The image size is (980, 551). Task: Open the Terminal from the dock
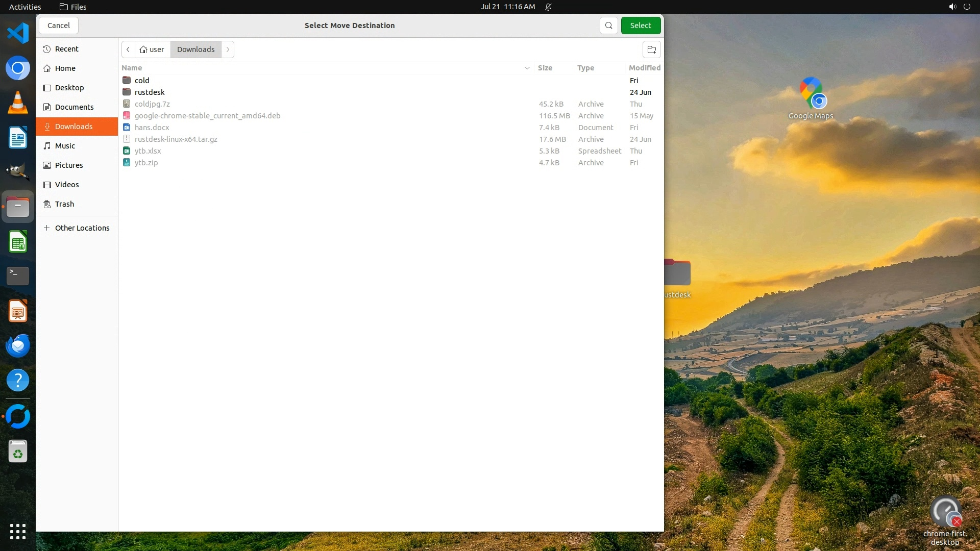click(18, 276)
